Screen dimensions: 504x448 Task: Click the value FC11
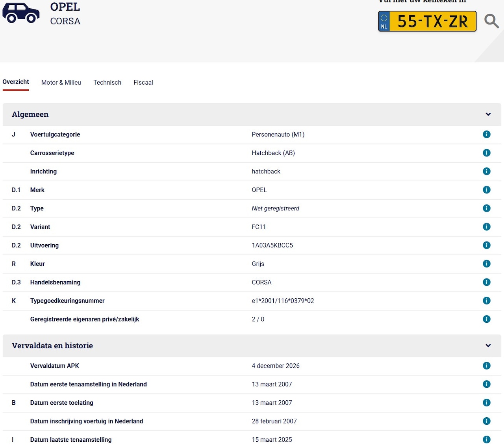click(259, 227)
